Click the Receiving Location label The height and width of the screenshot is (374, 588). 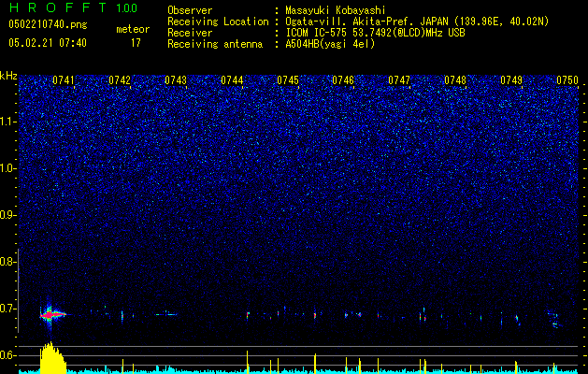[218, 22]
